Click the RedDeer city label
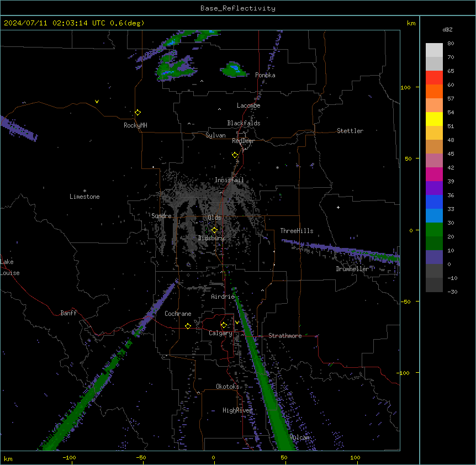 243,141
